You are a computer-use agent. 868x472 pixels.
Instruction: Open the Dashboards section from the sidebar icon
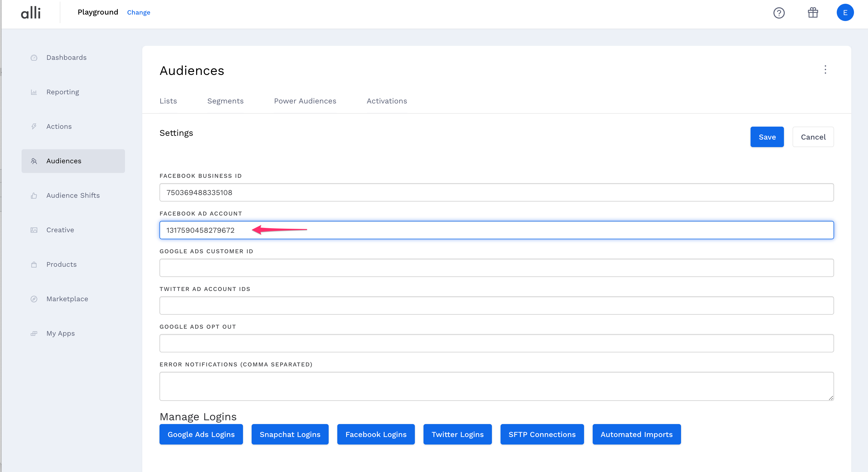[x=34, y=57]
